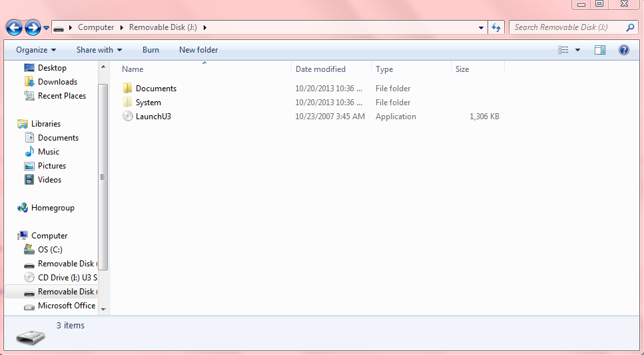Open the address bar history dropdown
Viewport: 644px width, 355px height.
click(x=481, y=28)
